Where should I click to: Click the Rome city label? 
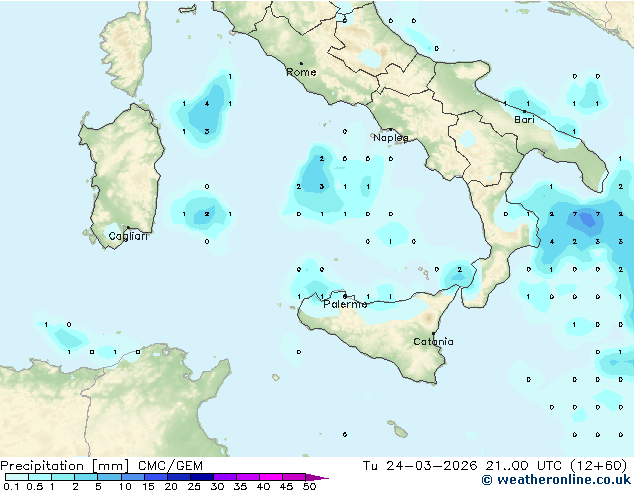[x=301, y=72]
